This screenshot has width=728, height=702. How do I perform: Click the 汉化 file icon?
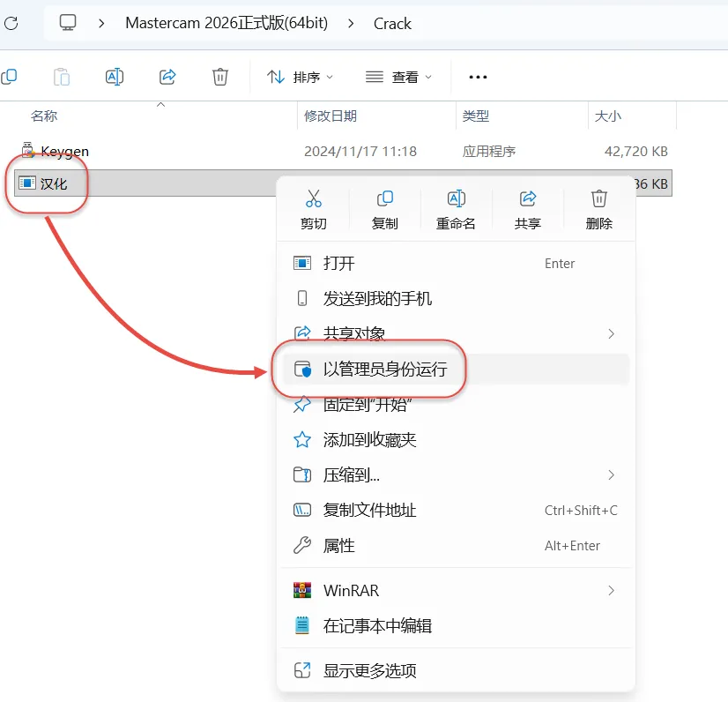(x=27, y=183)
